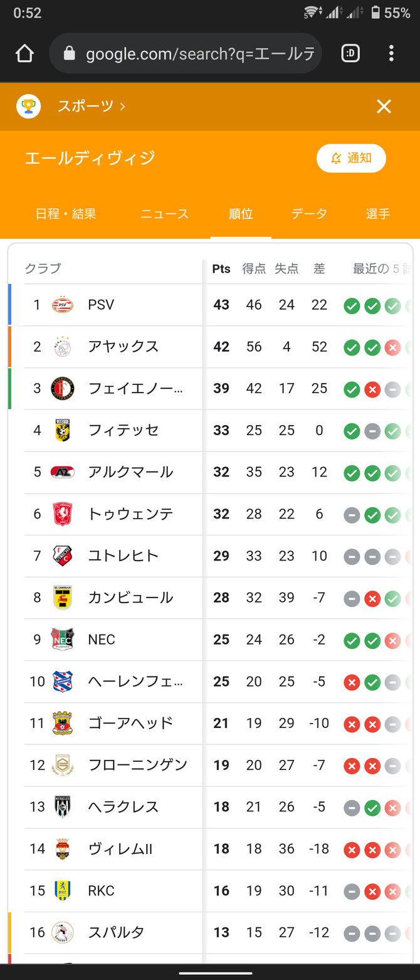Select the データ tab
This screenshot has height=980, width=420.
tap(309, 214)
